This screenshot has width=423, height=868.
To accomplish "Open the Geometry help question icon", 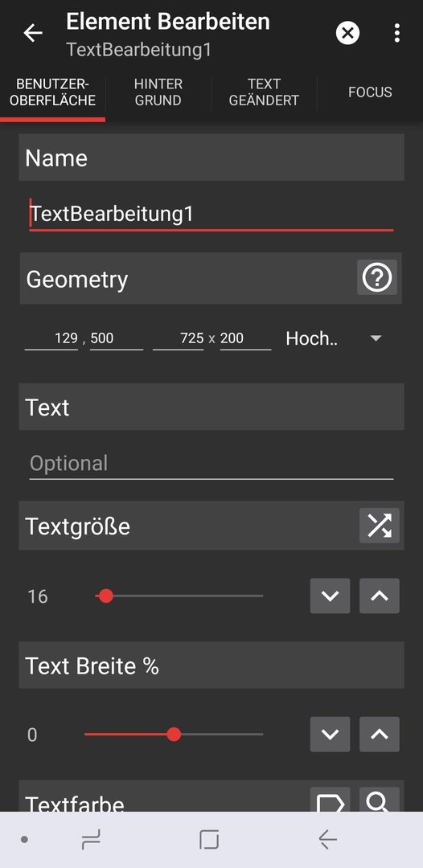I will coord(377,277).
